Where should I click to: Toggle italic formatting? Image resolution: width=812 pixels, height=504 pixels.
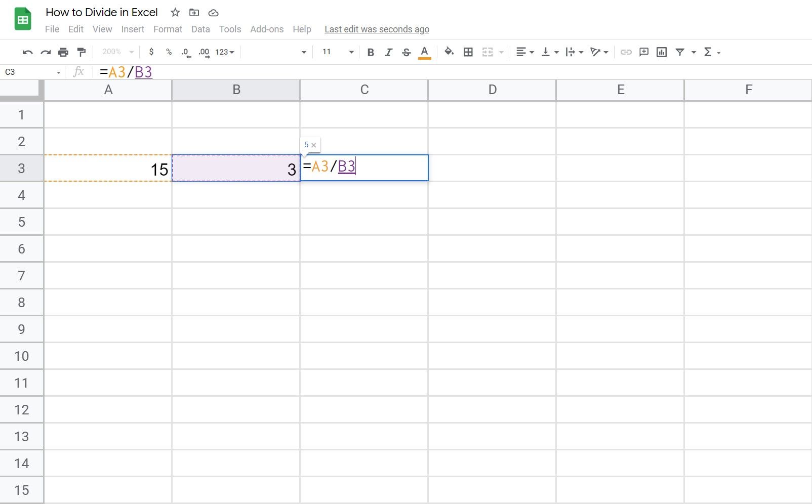[x=388, y=52]
